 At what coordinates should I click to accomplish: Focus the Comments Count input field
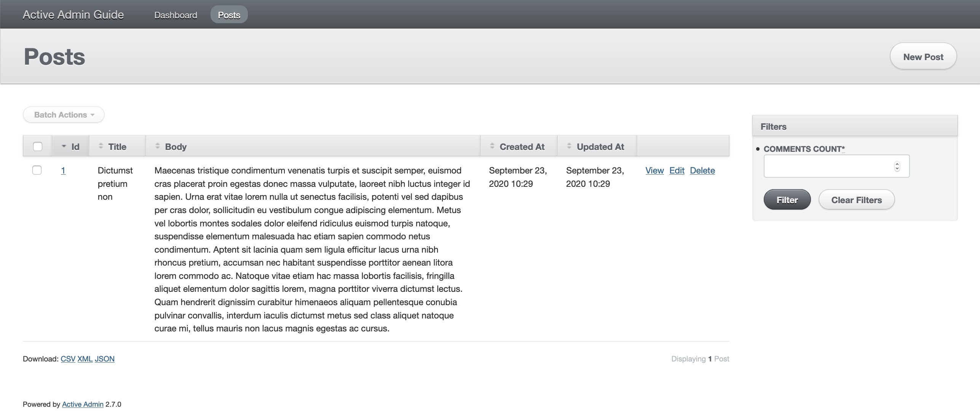836,166
